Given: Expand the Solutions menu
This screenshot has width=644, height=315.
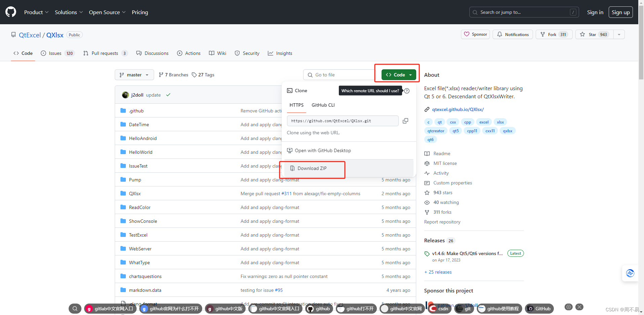Looking at the screenshot, I should (69, 12).
